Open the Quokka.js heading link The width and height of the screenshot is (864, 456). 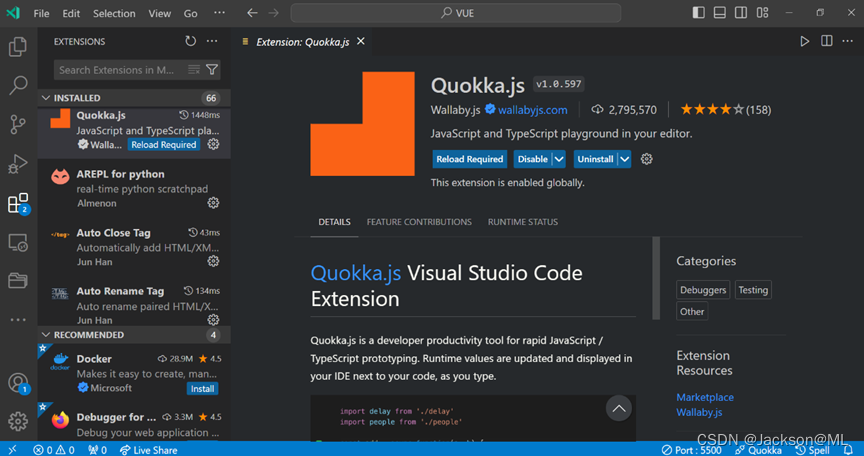pos(355,273)
